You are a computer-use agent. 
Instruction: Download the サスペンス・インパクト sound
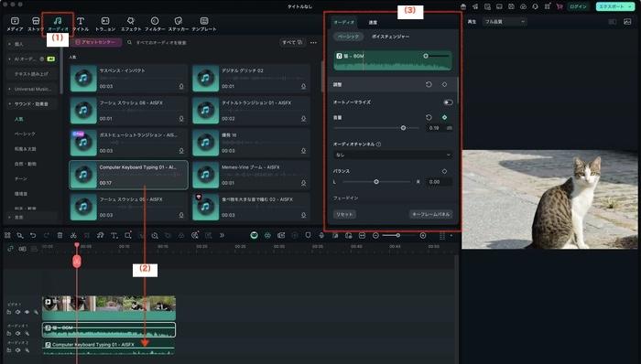pos(181,87)
